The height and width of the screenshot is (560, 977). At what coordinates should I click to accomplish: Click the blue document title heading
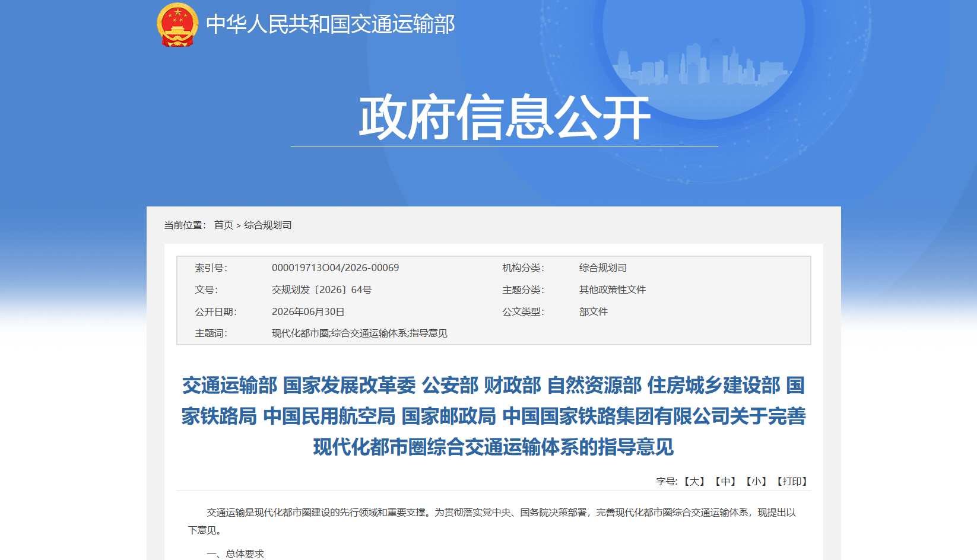click(x=493, y=416)
